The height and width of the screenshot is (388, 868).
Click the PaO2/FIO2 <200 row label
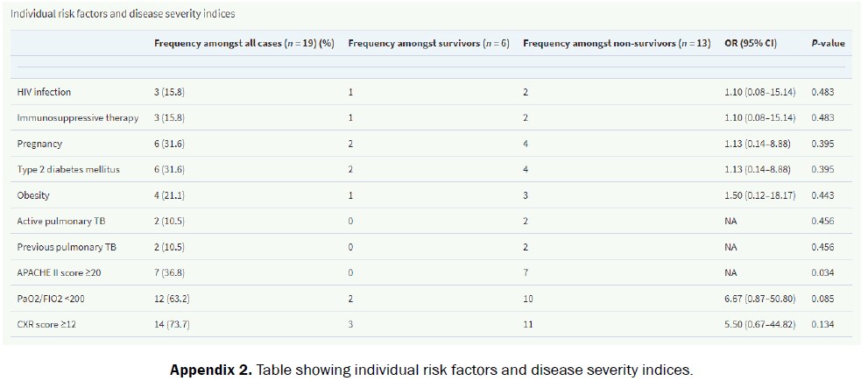click(x=51, y=300)
